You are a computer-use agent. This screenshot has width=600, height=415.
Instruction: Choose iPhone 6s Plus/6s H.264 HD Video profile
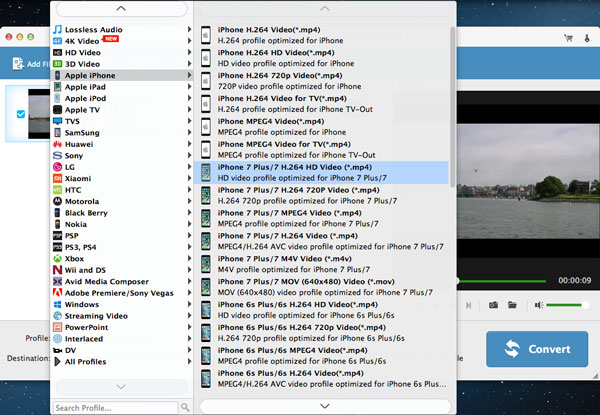pos(323,310)
